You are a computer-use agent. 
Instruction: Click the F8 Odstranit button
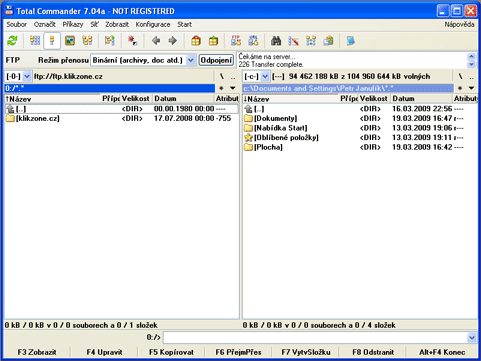coord(373,352)
